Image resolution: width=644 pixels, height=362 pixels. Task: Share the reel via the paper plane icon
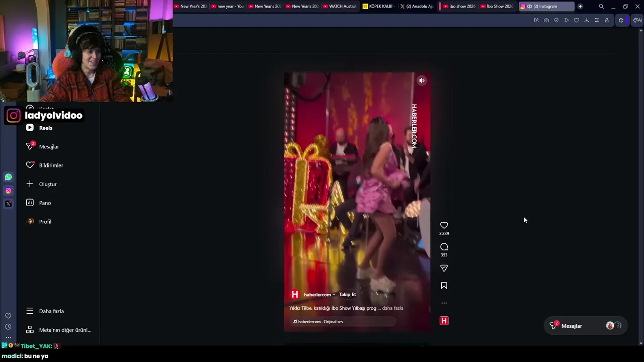444,268
